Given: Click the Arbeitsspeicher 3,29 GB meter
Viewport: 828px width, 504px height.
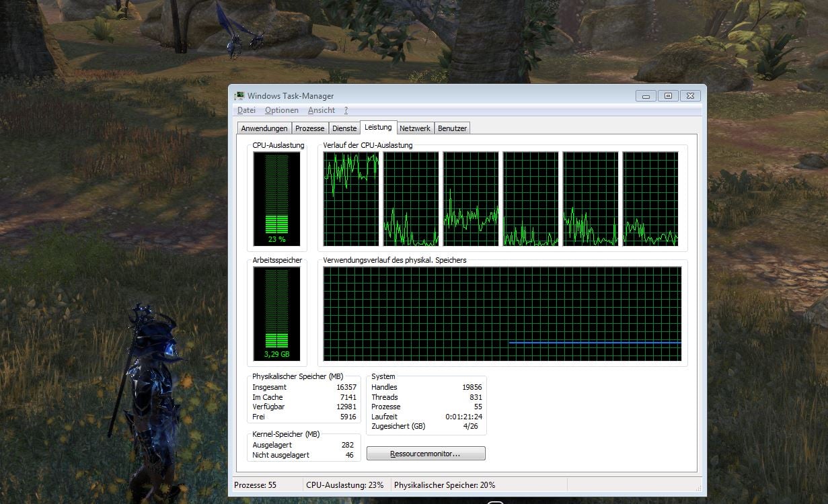Looking at the screenshot, I should (x=276, y=314).
